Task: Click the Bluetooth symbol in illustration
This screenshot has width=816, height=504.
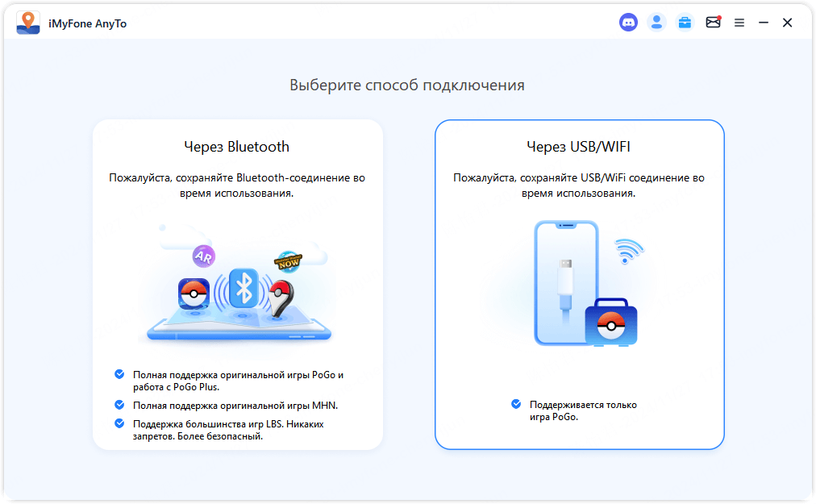Action: coord(244,288)
